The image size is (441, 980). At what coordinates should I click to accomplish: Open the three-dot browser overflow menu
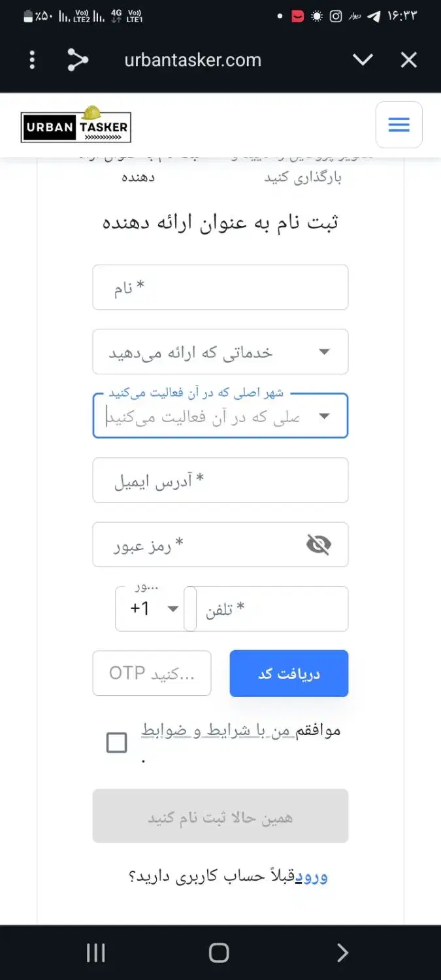pos(31,59)
